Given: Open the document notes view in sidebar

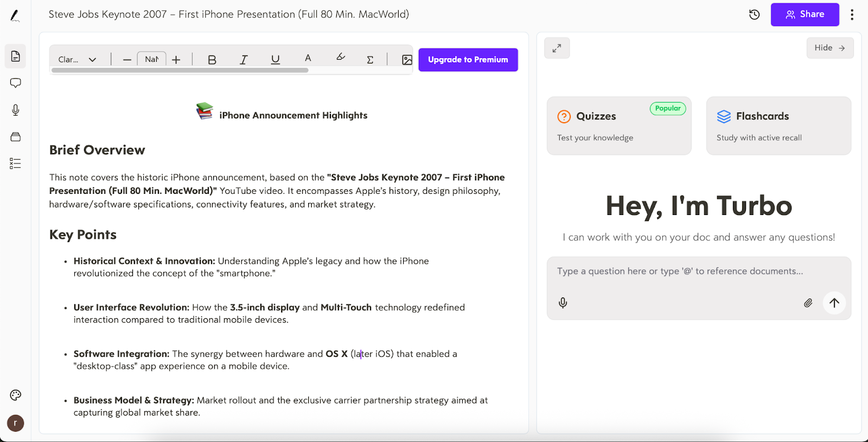Looking at the screenshot, I should tap(15, 56).
